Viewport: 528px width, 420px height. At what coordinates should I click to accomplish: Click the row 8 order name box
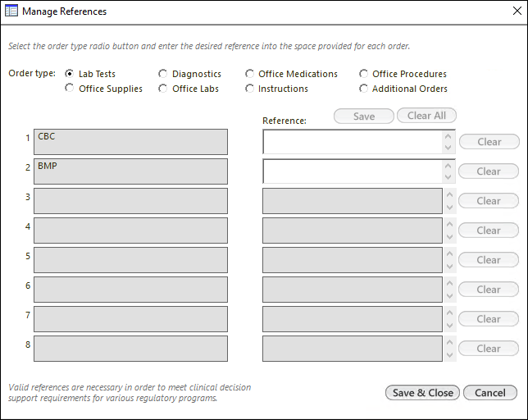(x=130, y=349)
